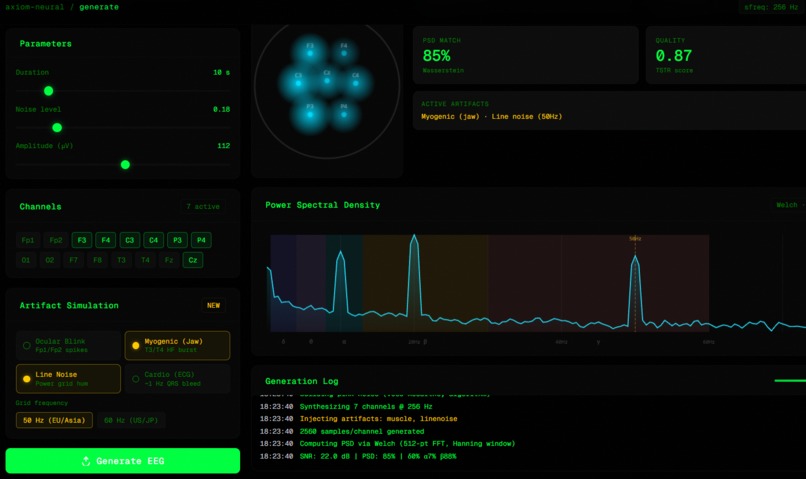Select the C3 electrode on the scalp map
This screenshot has height=479, width=806.
tap(298, 83)
